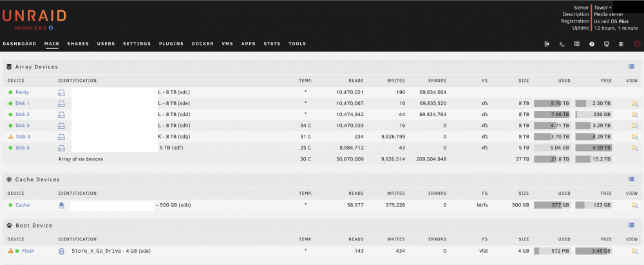The height and width of the screenshot is (265, 644).
Task: Open the Cache device link
Action: [x=23, y=205]
